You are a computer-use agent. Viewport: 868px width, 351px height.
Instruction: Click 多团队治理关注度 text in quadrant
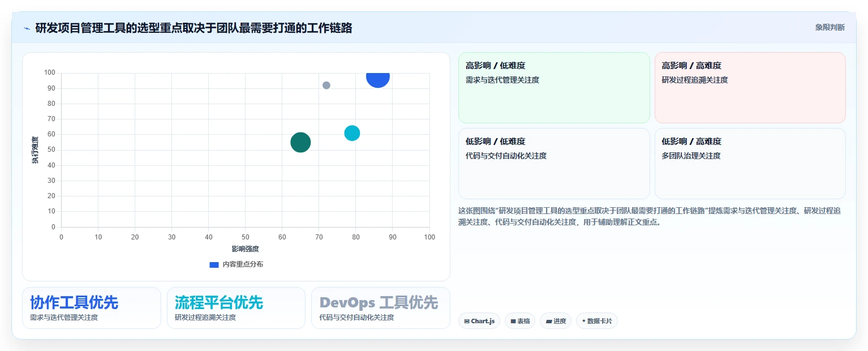tap(691, 156)
